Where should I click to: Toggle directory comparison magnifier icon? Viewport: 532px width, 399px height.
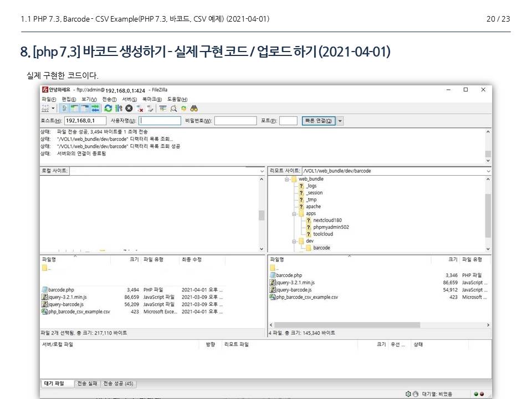click(x=173, y=109)
